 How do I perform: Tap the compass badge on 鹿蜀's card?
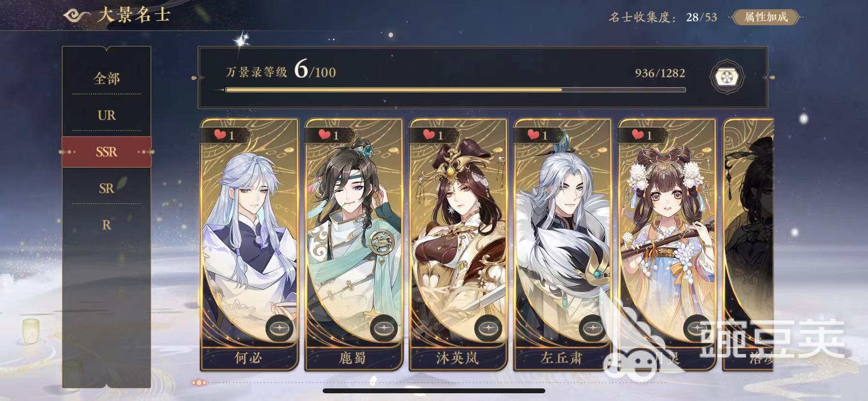coord(384,327)
